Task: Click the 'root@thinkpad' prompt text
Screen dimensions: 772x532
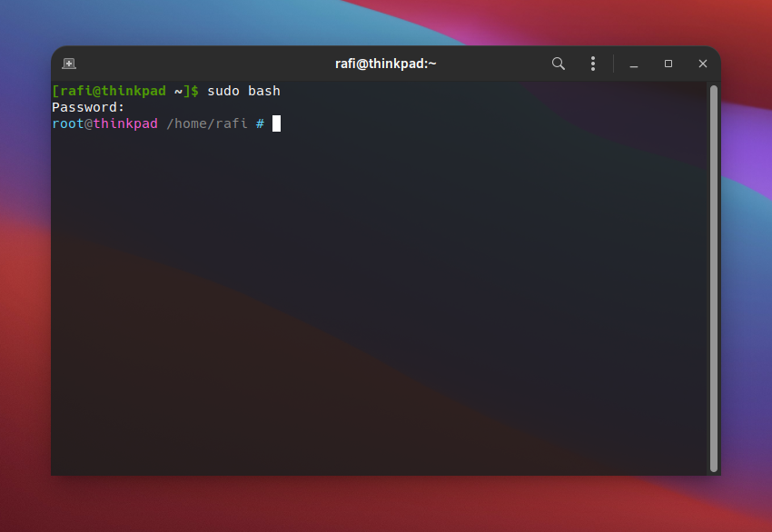Action: pos(104,123)
